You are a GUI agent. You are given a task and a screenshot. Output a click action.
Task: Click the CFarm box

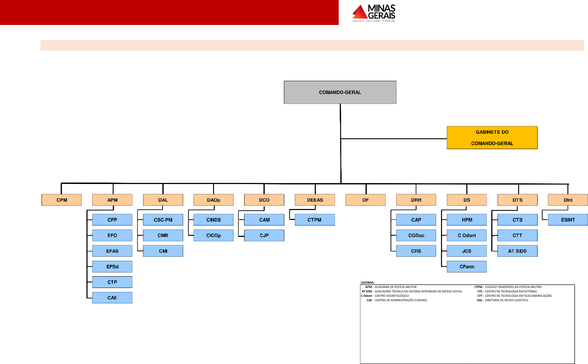click(467, 267)
